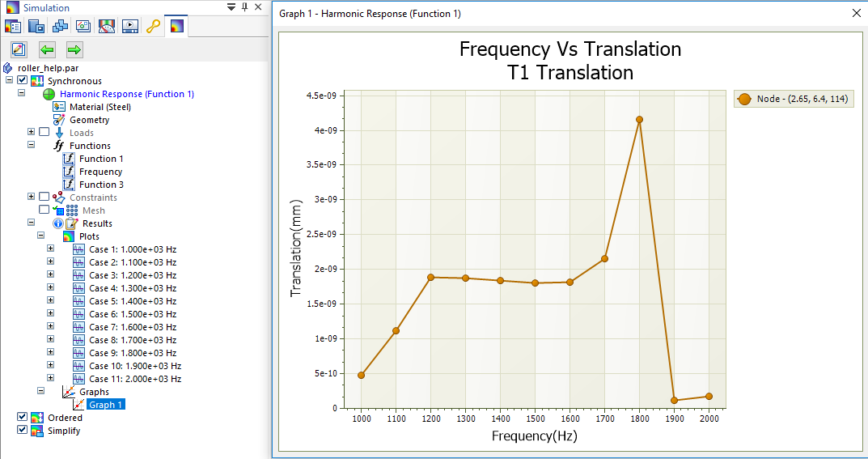Expand the Loads tree node
This screenshot has width=868, height=459.
[32, 133]
